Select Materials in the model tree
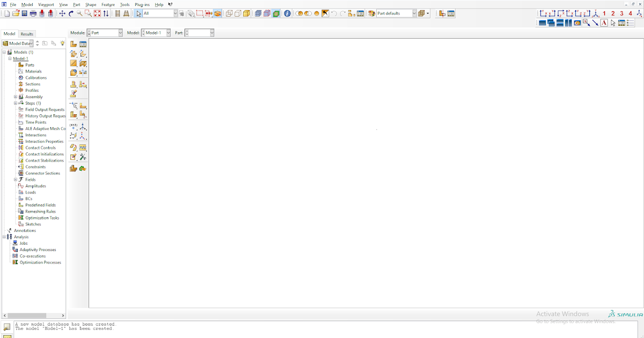644x338 pixels. (x=33, y=71)
